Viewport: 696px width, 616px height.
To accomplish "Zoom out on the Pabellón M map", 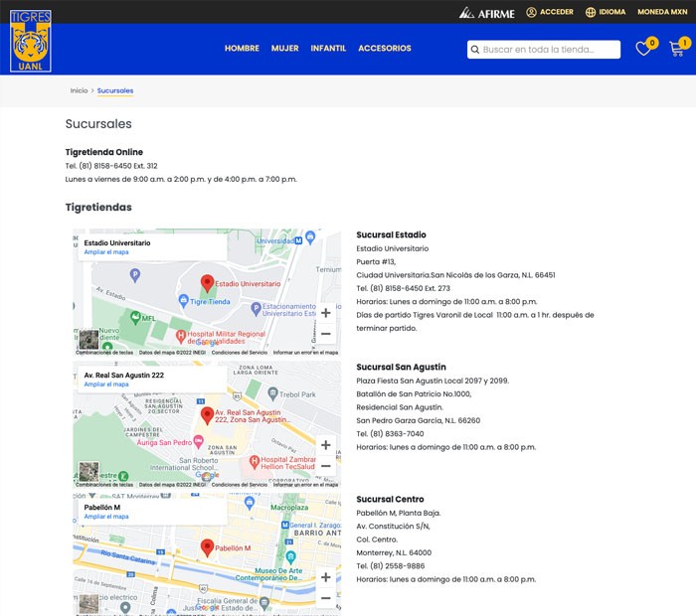I will (326, 598).
